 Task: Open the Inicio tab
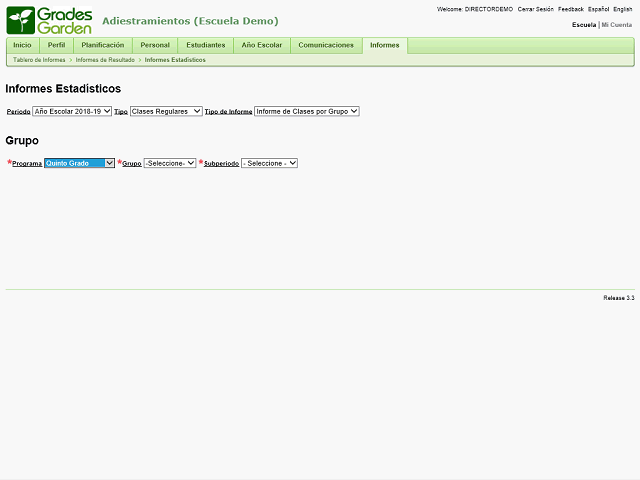point(22,45)
